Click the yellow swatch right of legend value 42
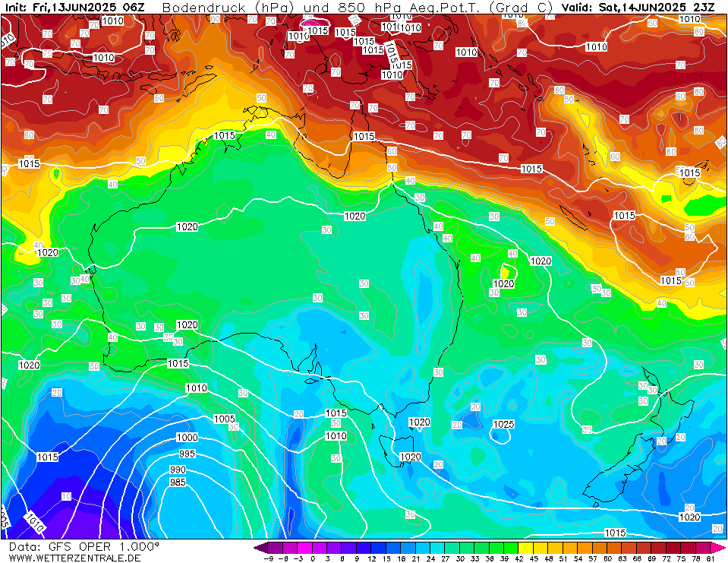 point(525,547)
